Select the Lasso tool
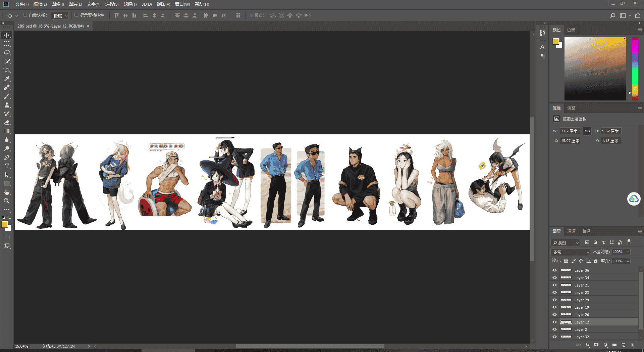Image resolution: width=644 pixels, height=352 pixels. [7, 52]
